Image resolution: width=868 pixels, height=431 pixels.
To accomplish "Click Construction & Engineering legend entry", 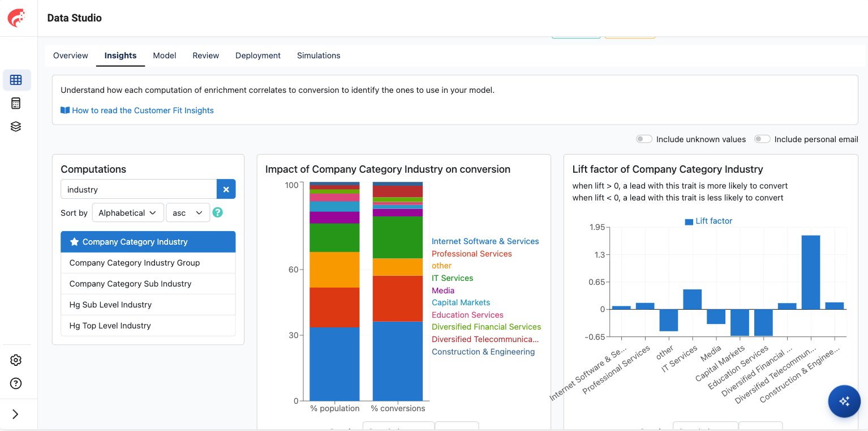I will tap(483, 352).
